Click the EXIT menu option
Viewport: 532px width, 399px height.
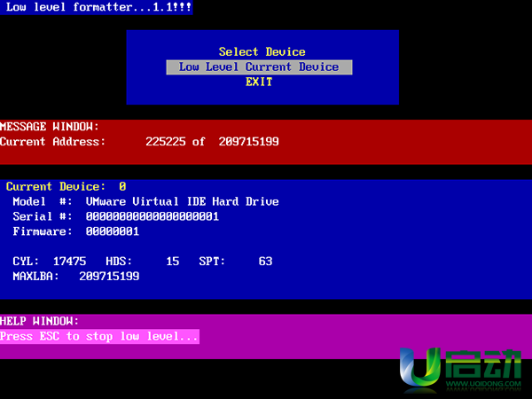tap(259, 82)
